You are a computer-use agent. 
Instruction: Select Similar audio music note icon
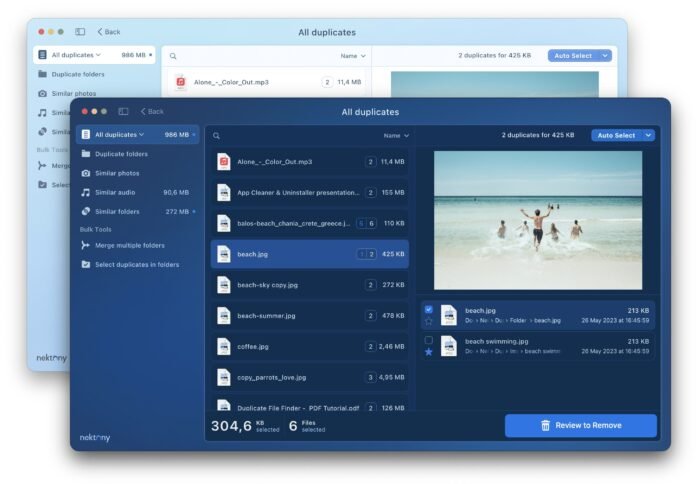coord(86,192)
